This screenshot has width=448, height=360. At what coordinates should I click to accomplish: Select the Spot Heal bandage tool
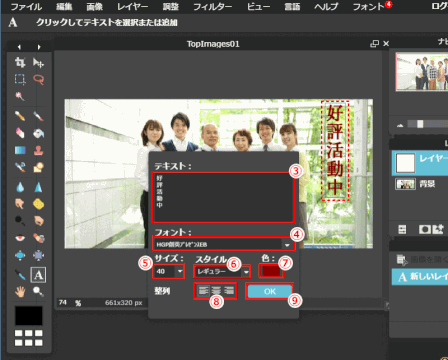pyautogui.click(x=38, y=238)
